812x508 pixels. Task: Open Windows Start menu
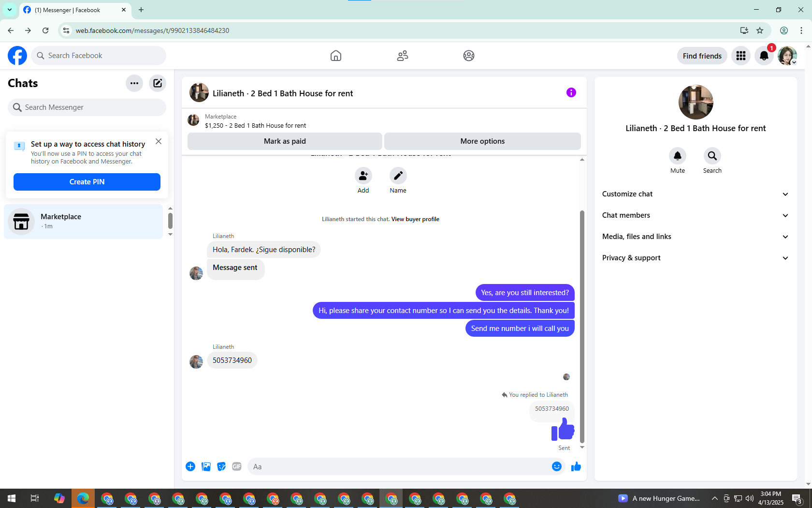12,498
